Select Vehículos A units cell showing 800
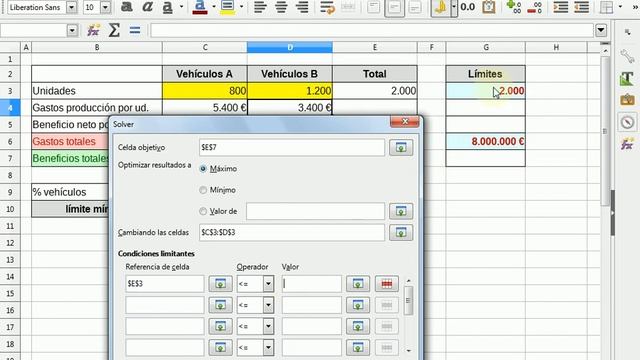This screenshot has width=640, height=360. [x=204, y=91]
